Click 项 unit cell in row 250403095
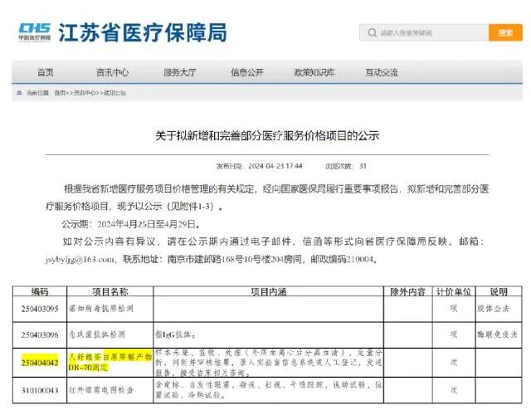 (x=454, y=309)
